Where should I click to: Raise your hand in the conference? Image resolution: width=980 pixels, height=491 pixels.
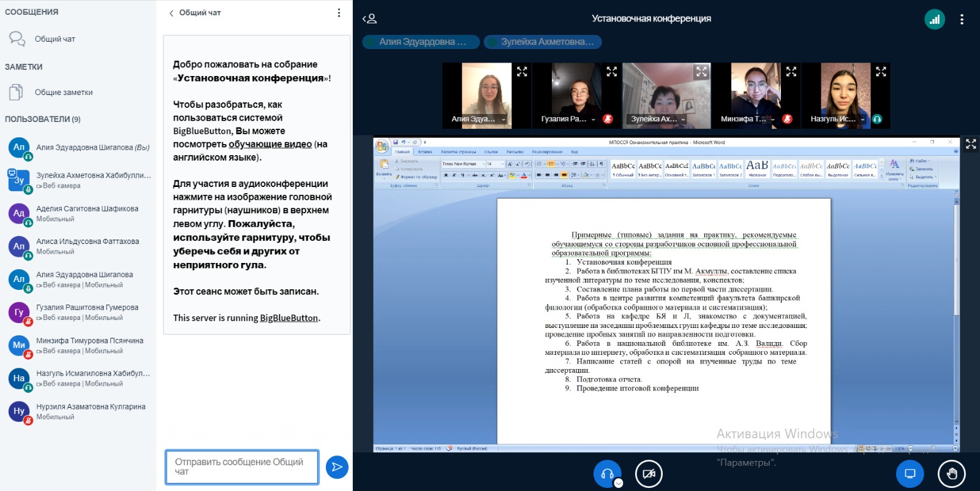click(951, 473)
